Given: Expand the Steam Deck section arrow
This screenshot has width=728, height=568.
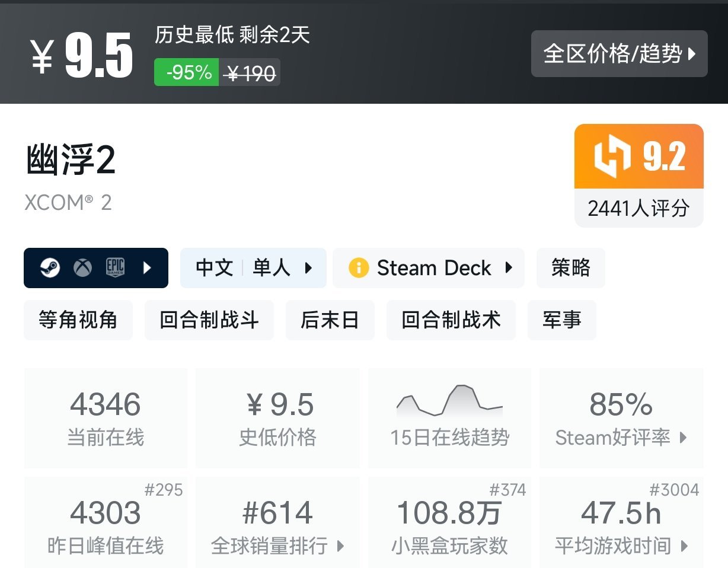Looking at the screenshot, I should pyautogui.click(x=508, y=268).
